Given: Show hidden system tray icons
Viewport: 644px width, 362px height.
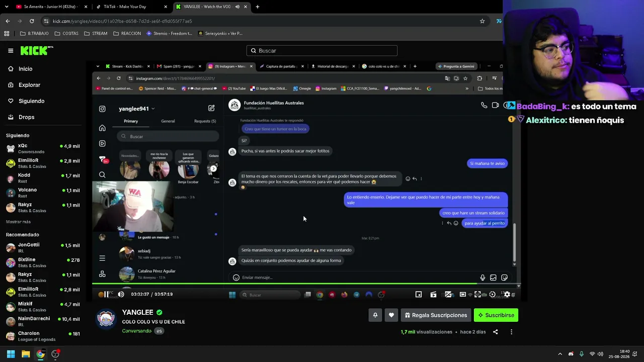Looking at the screenshot, I should coord(560,354).
